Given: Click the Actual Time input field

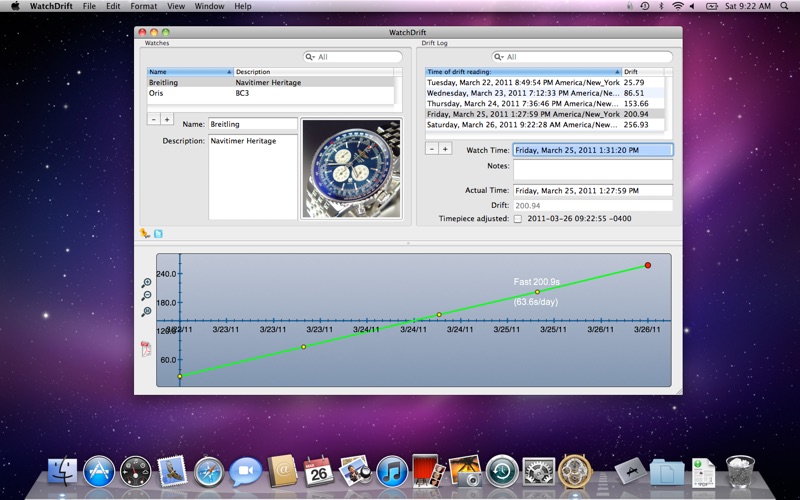Looking at the screenshot, I should (x=593, y=190).
